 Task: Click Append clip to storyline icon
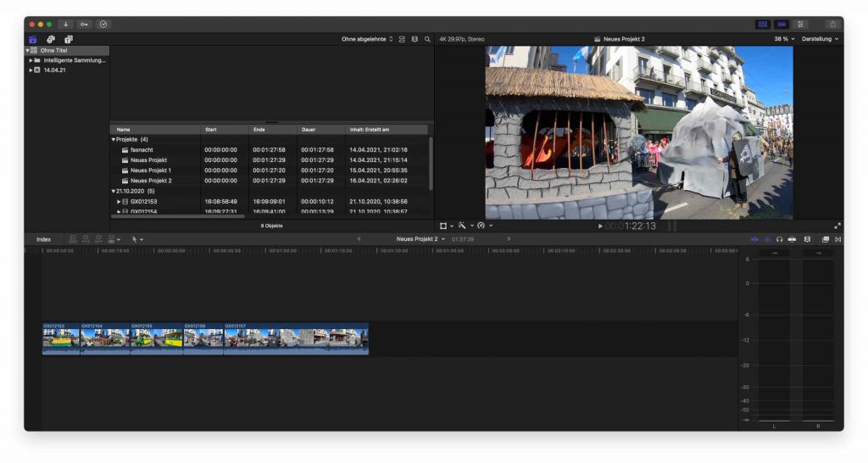[x=98, y=240]
